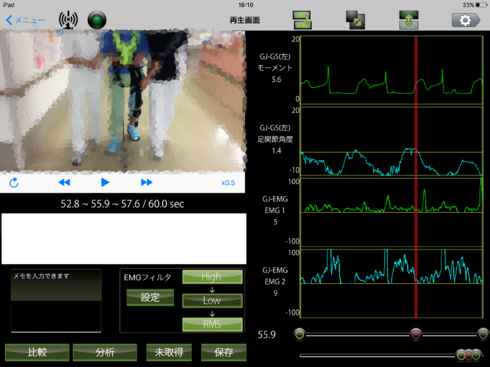This screenshot has height=367, width=490.
Task: Click the 足関節角度 ankle angle graph
Action: (x=392, y=141)
